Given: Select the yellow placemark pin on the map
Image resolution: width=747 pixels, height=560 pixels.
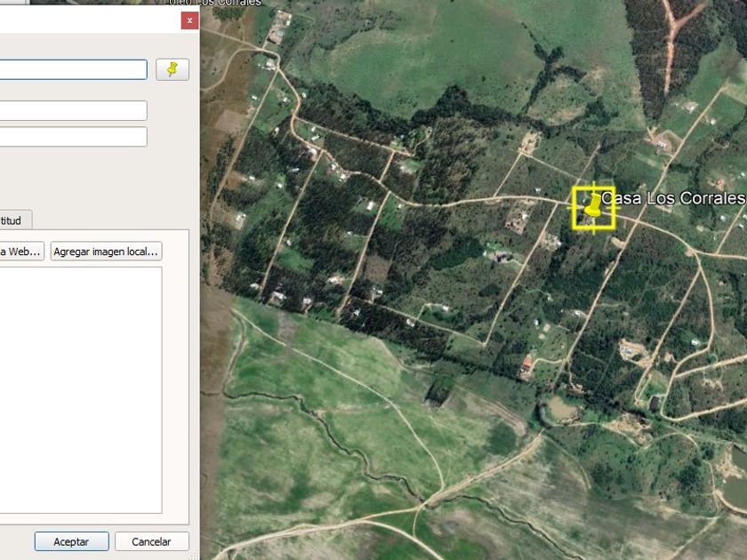Looking at the screenshot, I should pyautogui.click(x=592, y=208).
